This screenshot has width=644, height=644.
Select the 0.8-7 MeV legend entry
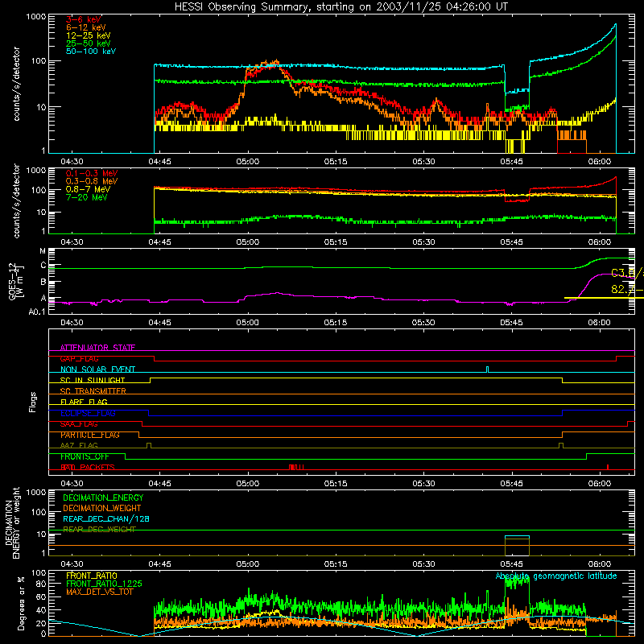pyautogui.click(x=89, y=190)
